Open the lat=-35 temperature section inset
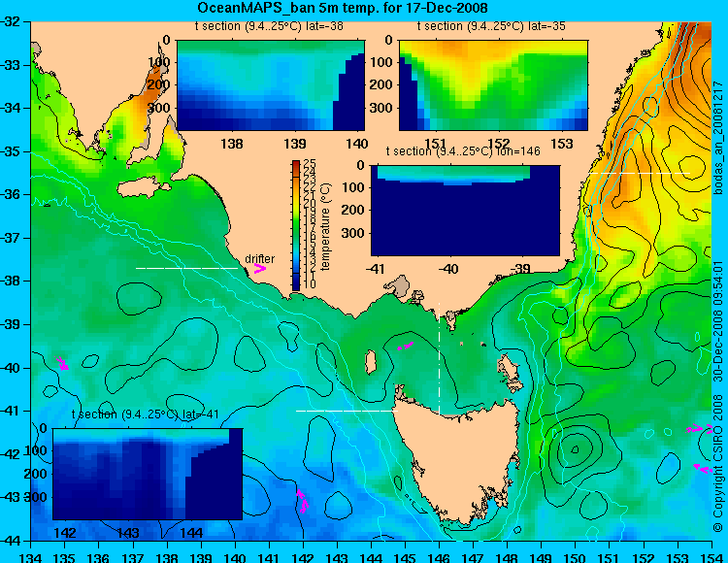 (493, 85)
